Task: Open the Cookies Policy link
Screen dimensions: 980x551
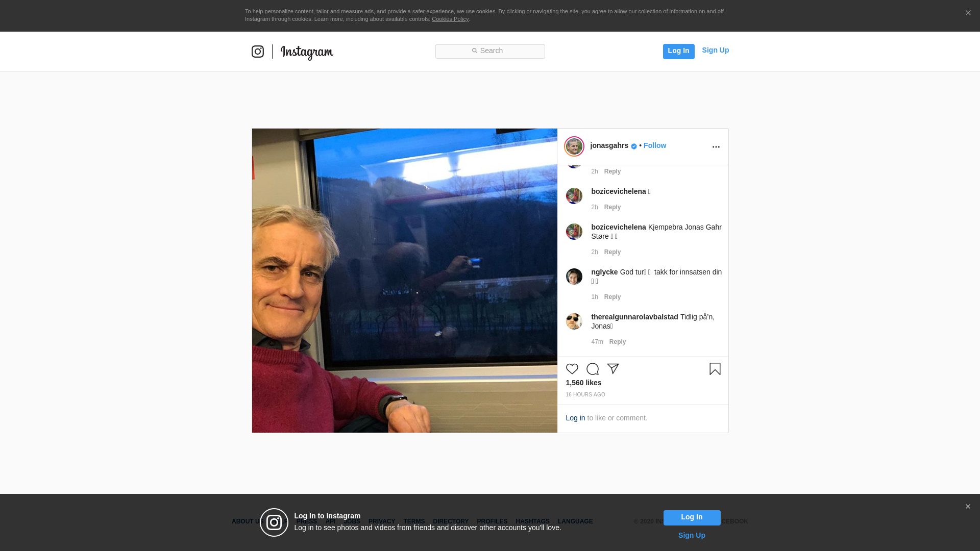Action: (x=450, y=19)
